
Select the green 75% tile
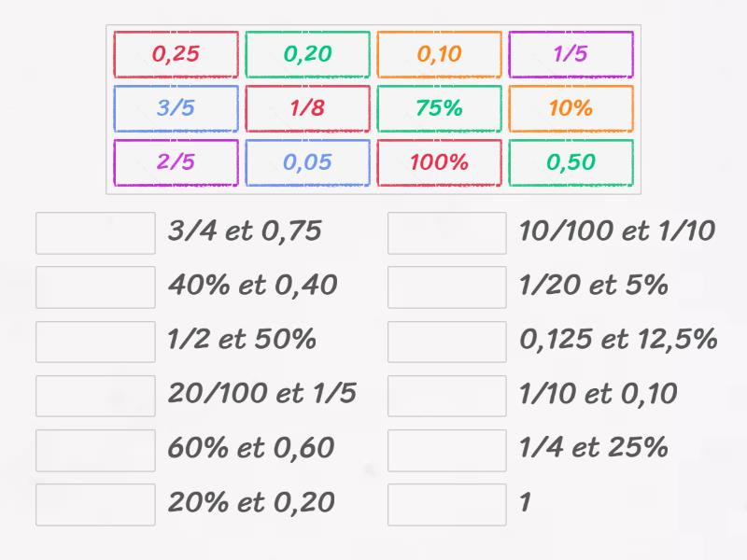click(439, 108)
